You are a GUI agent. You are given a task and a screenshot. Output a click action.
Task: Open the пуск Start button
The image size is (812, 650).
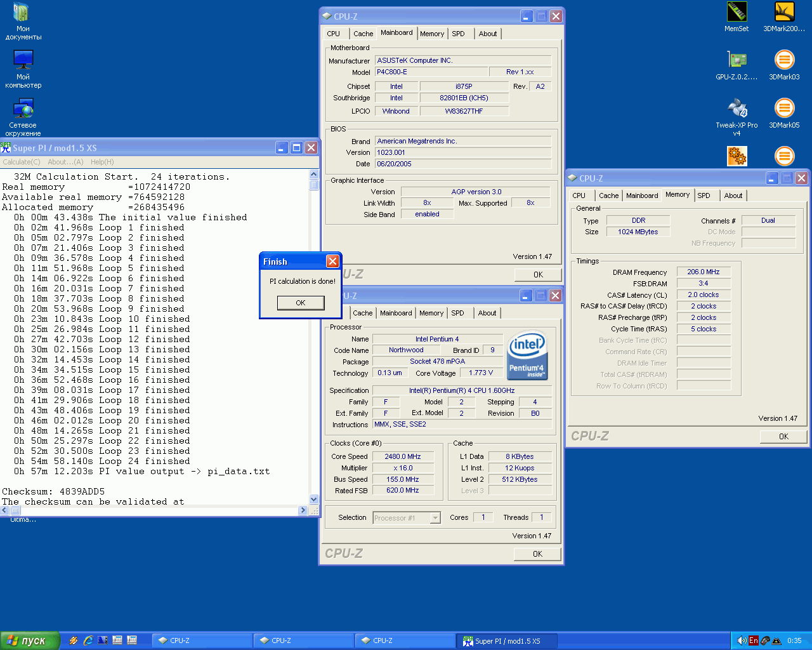[x=30, y=640]
